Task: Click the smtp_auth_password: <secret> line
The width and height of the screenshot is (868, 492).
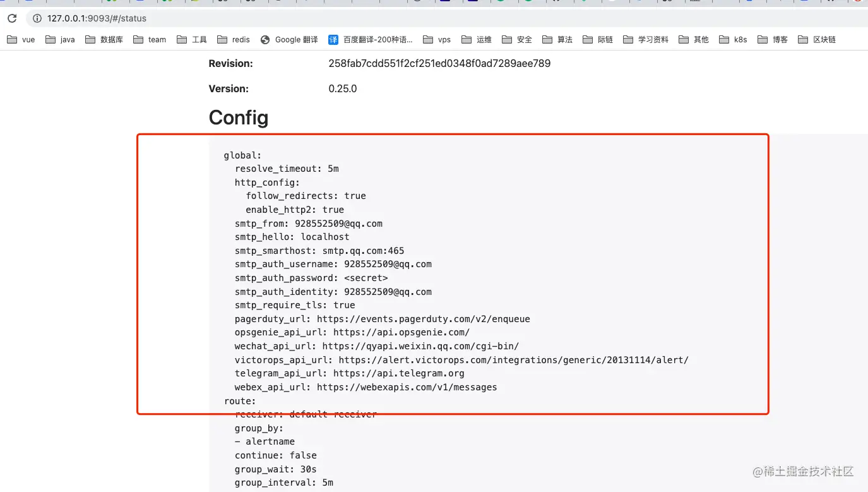Action: click(x=311, y=278)
